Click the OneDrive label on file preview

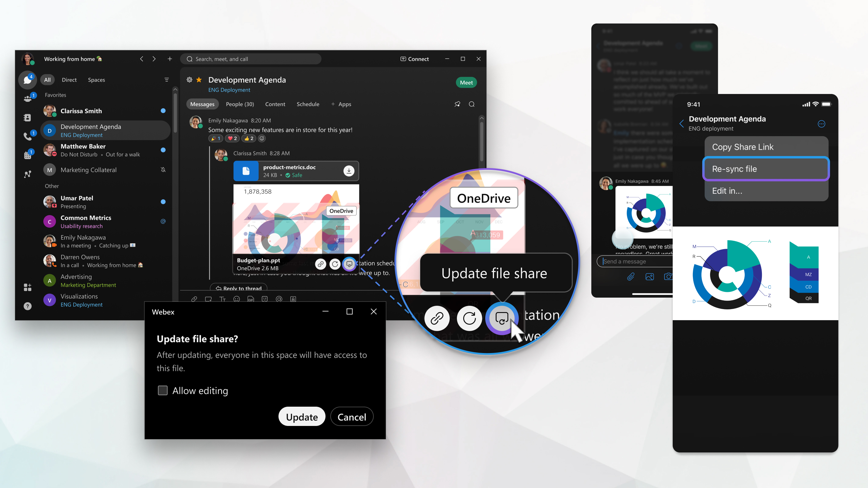pyautogui.click(x=340, y=211)
